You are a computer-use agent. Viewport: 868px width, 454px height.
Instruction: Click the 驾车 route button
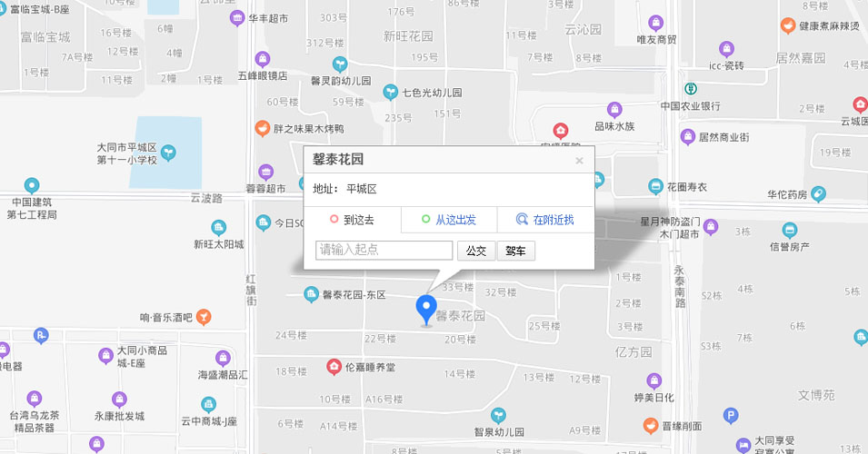click(516, 251)
